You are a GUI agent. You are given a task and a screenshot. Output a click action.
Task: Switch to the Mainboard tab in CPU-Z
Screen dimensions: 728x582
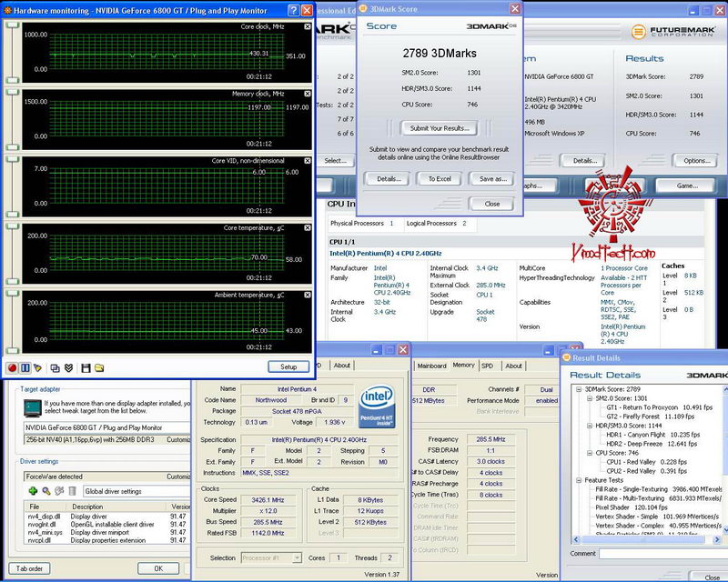tap(431, 366)
